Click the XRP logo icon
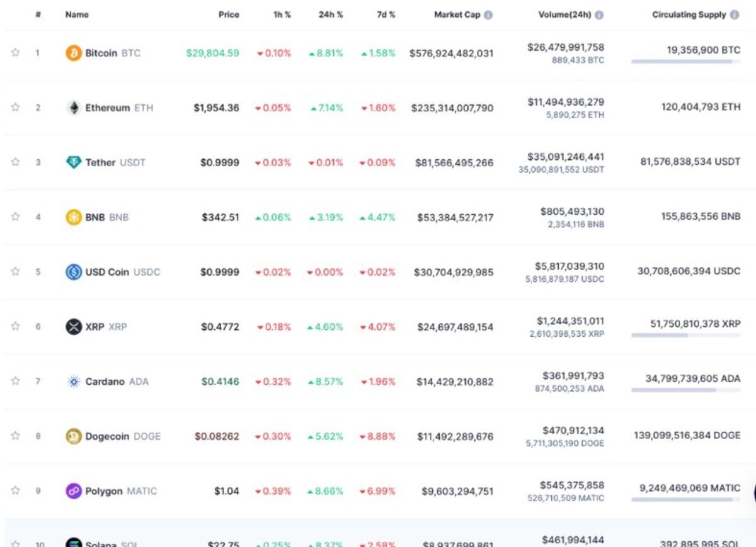Screen dimensions: 756x547 click(74, 327)
